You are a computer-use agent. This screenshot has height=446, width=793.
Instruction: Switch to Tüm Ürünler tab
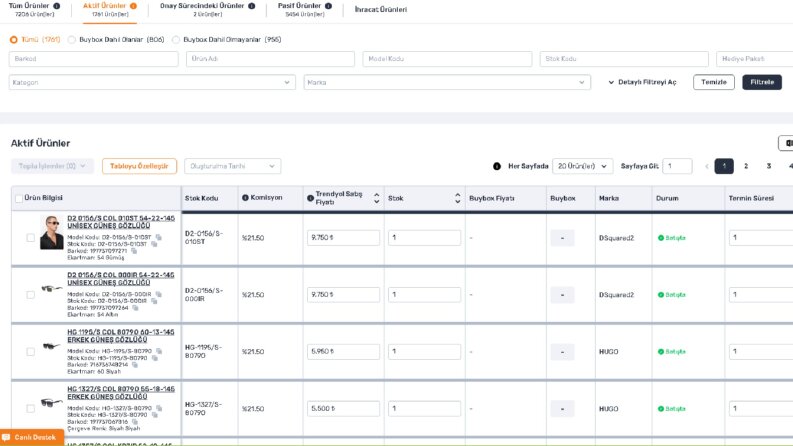[x=34, y=10]
